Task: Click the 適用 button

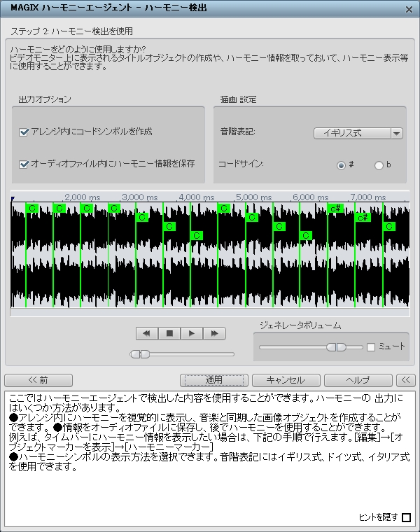Action: click(214, 380)
